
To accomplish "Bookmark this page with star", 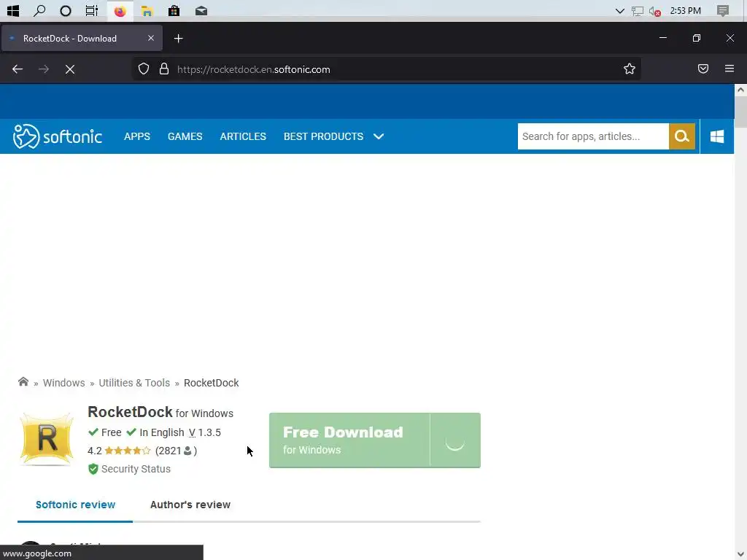I will point(630,69).
